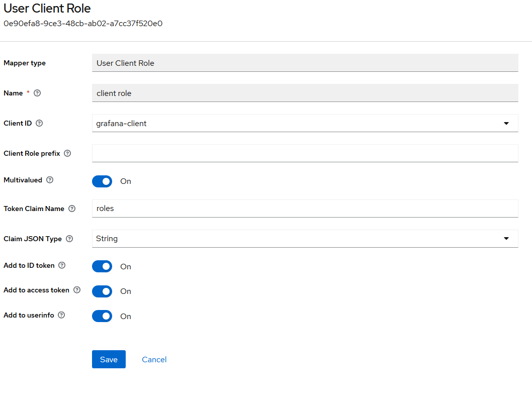
Task: Show help for Add to userinfo
Action: click(x=61, y=315)
